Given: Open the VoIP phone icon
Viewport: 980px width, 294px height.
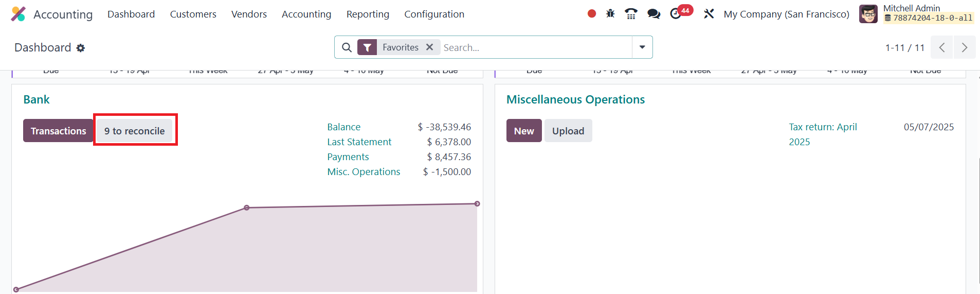Looking at the screenshot, I should click(631, 14).
